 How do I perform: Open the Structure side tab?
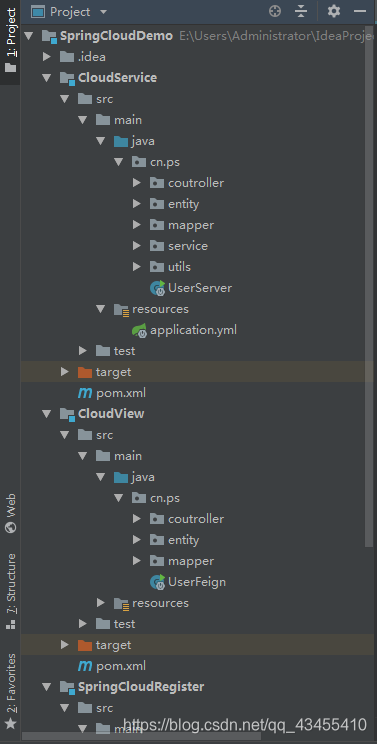pos(10,592)
